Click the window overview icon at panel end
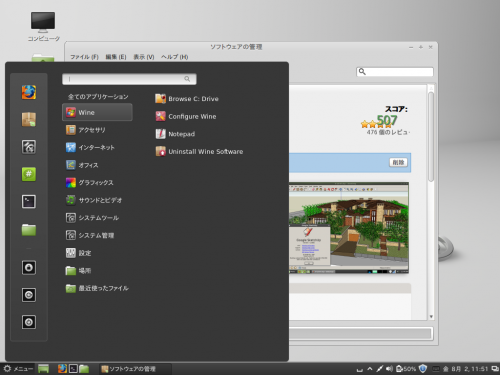This screenshot has width=500, height=375. coord(495,369)
